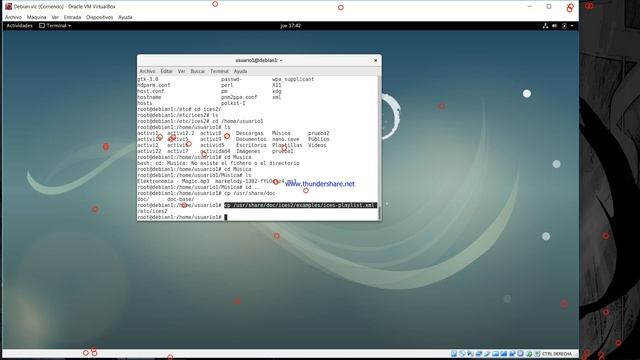The image size is (640, 360).
Task: Click 'Escritorio' in terminal listing
Action: tap(251, 145)
